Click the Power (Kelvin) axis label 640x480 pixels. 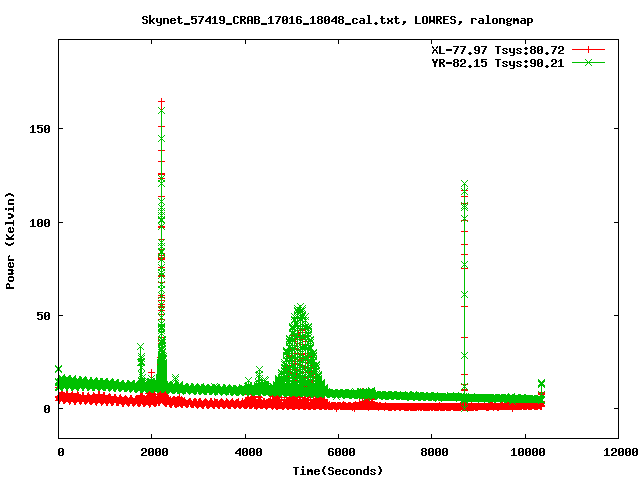[10, 241]
